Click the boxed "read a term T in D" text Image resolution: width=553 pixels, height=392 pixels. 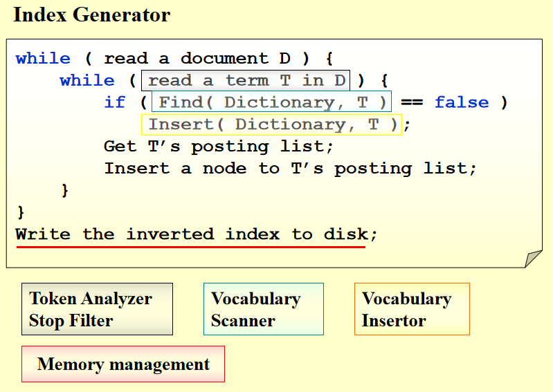[246, 81]
